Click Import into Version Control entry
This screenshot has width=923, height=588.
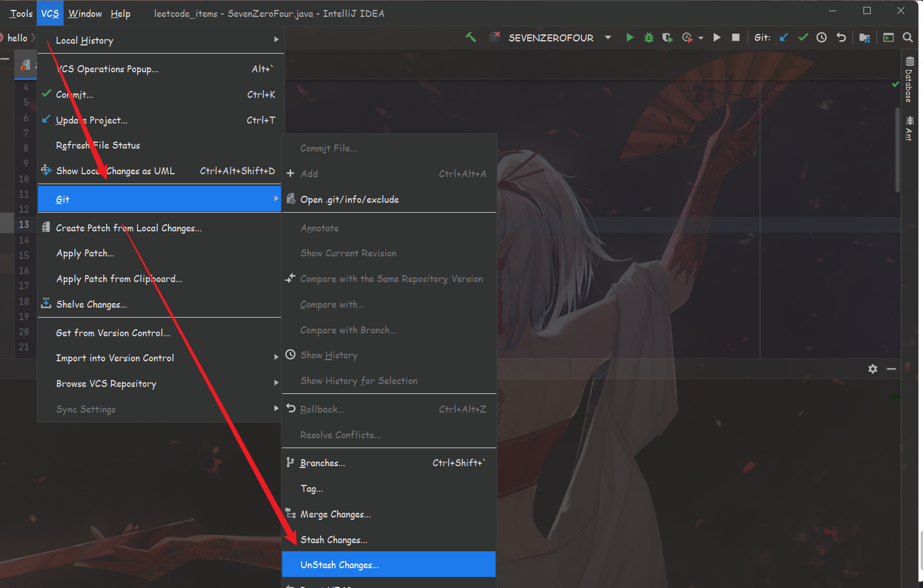159,358
